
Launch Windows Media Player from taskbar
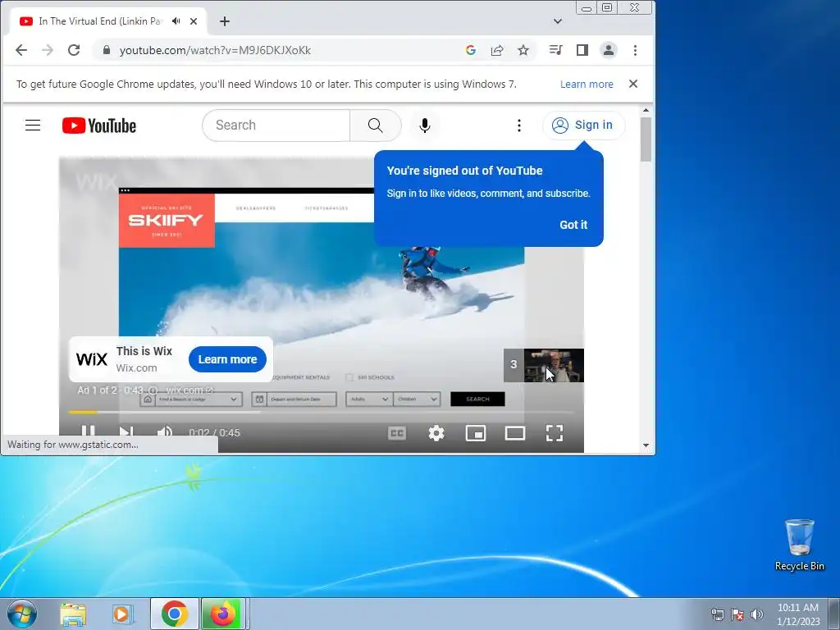point(122,614)
